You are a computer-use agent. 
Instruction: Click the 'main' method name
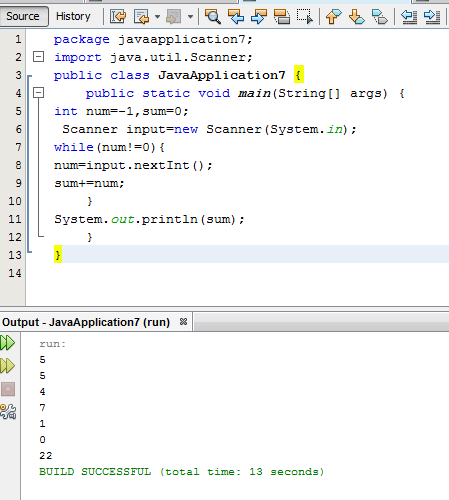tap(254, 93)
